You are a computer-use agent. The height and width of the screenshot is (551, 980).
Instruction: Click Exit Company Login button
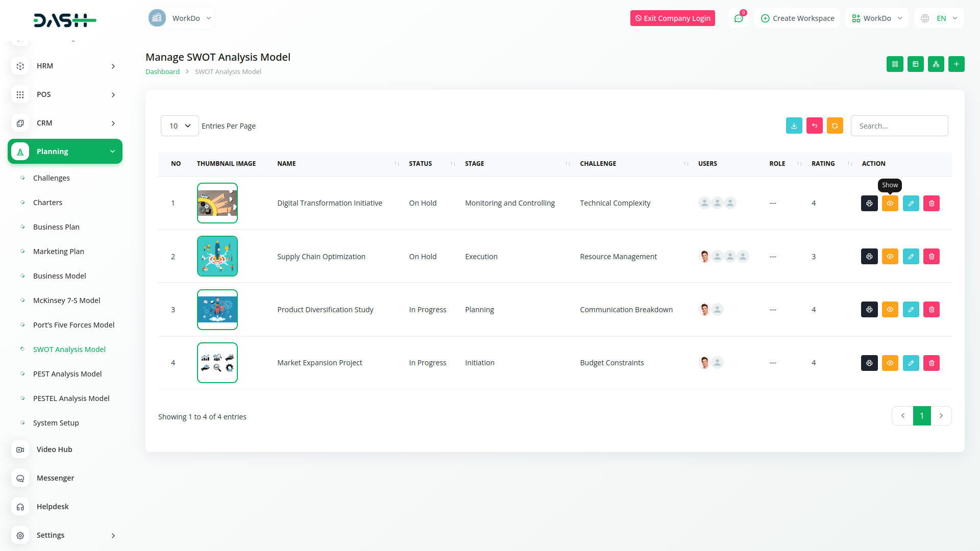pos(672,18)
